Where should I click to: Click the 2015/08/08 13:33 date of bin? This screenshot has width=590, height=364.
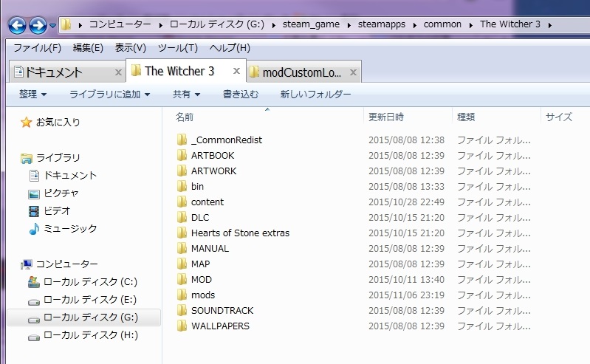406,186
